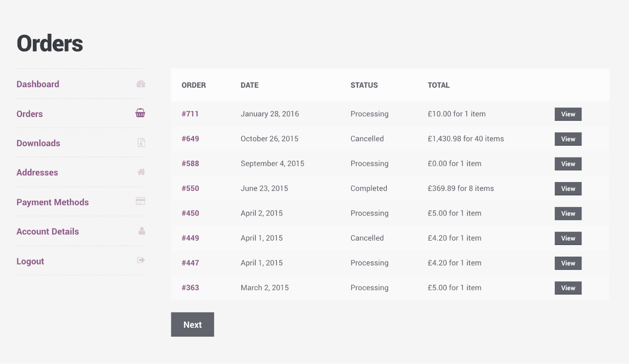View order #588 details
The image size is (629, 364).
coord(568,164)
